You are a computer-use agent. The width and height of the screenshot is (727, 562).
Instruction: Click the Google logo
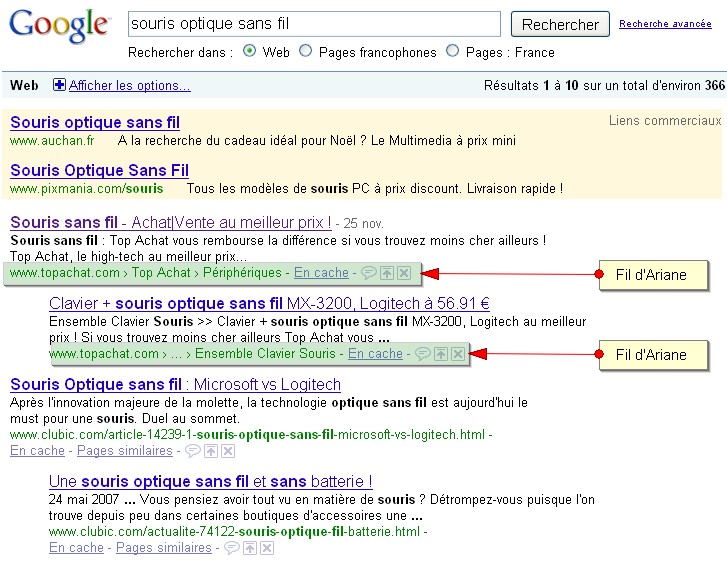(x=59, y=26)
